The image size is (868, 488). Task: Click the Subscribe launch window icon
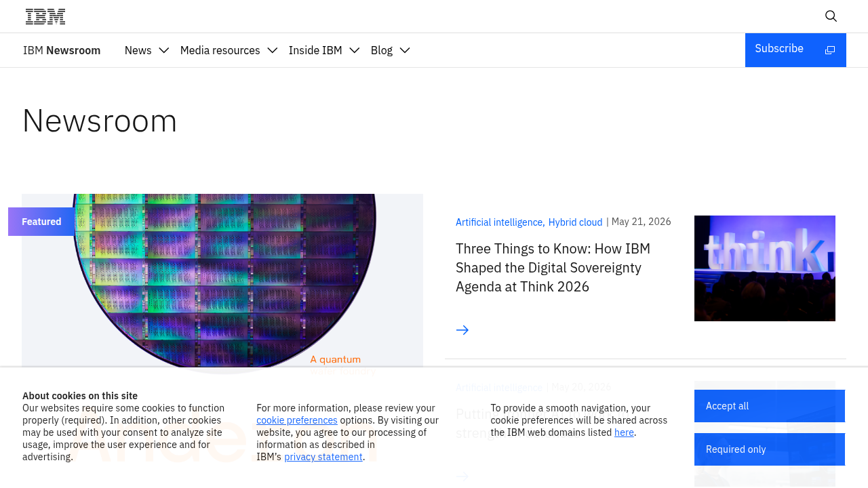[830, 50]
